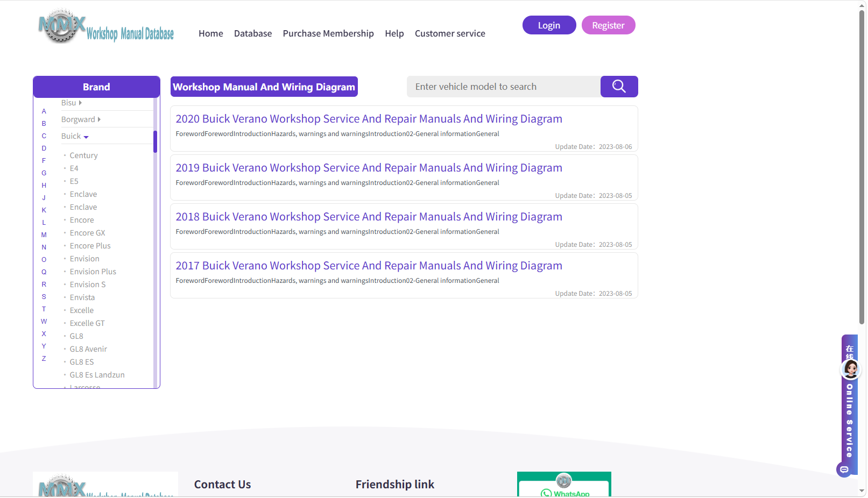Click the Register button
Screen dimensions: 868x498
(609, 25)
